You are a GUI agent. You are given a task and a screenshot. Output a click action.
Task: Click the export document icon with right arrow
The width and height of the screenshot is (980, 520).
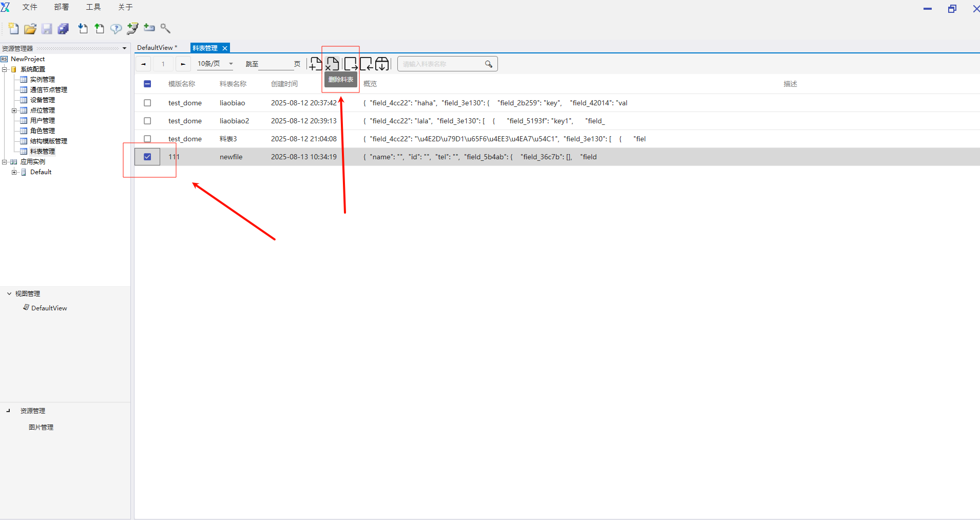(351, 64)
